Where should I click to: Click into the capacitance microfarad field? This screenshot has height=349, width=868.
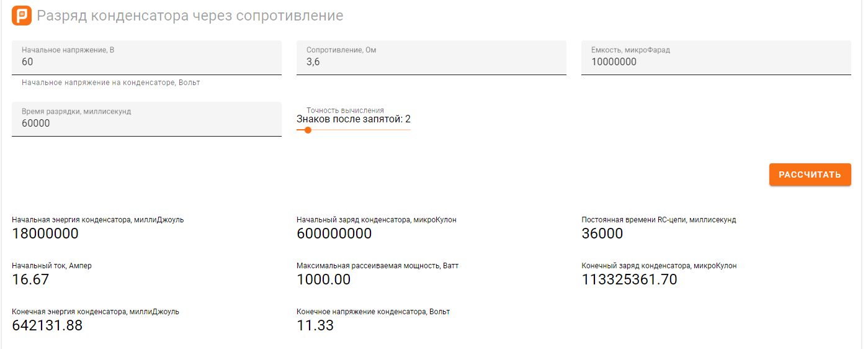coord(716,61)
